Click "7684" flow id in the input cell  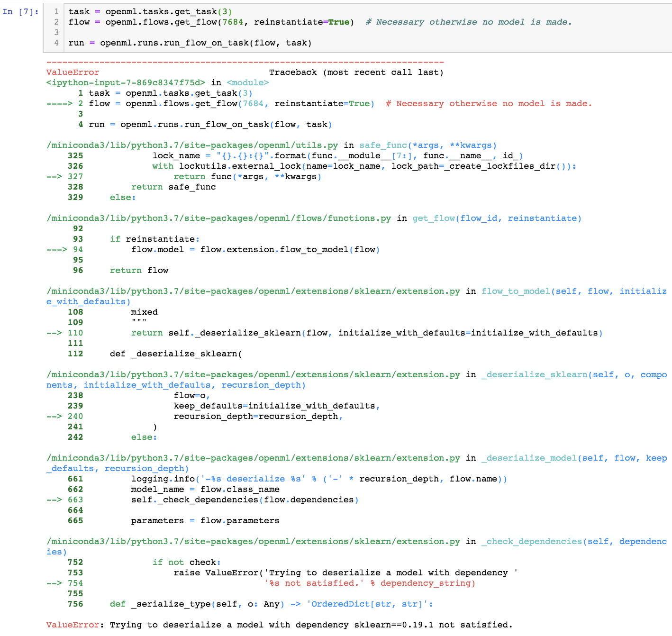tap(233, 22)
